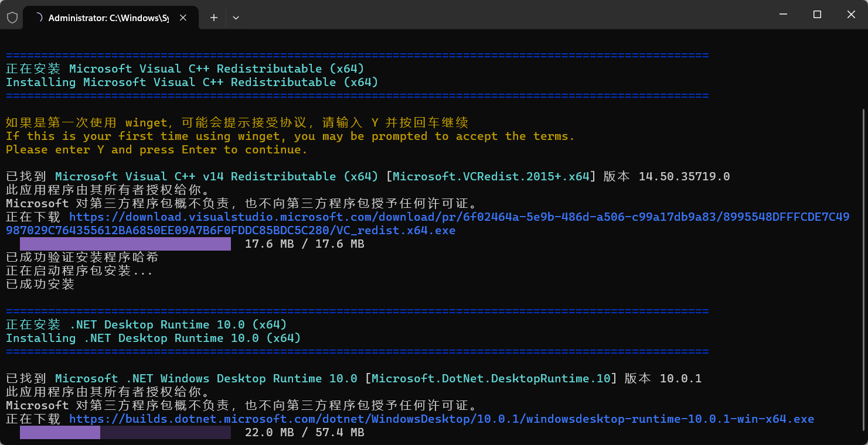Click the administrator shield icon in the title bar
Screen dimensions: 868x445
[12, 18]
